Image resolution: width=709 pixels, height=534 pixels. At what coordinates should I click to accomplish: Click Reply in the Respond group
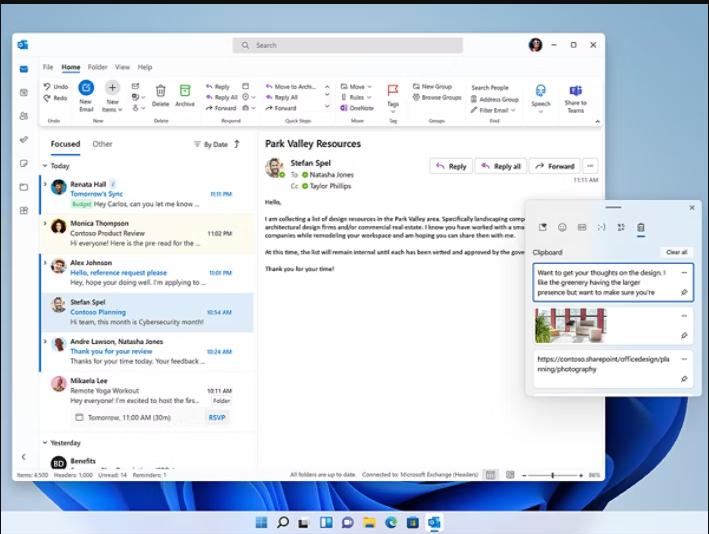217,86
